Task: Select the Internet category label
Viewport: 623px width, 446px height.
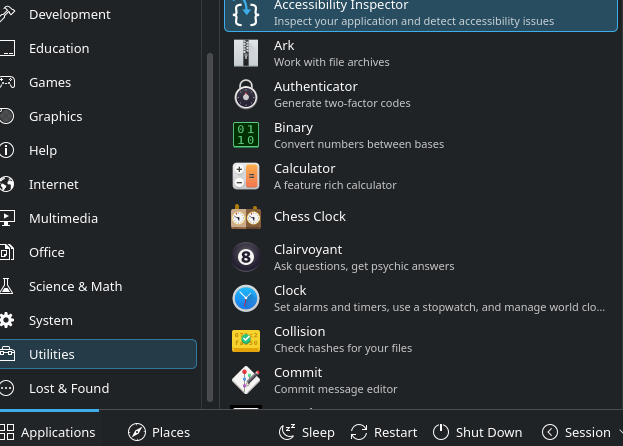Action: point(53,184)
